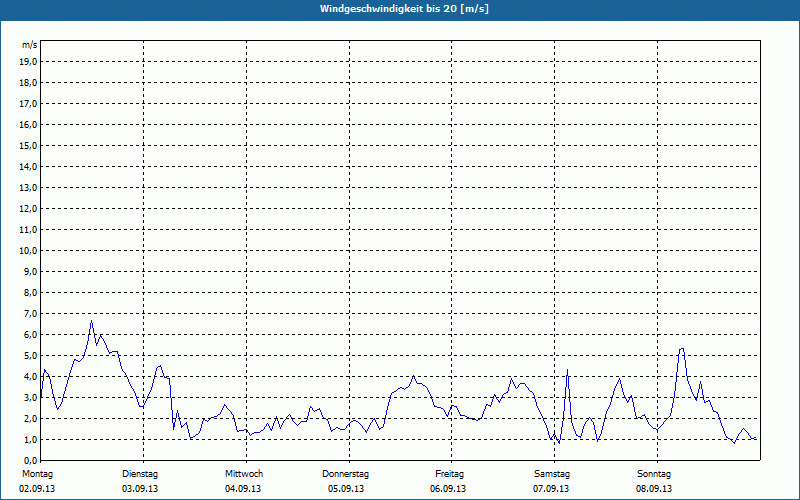Viewport: 800px width, 500px height.
Task: Click the '15,0' y-axis value
Action: coord(29,145)
